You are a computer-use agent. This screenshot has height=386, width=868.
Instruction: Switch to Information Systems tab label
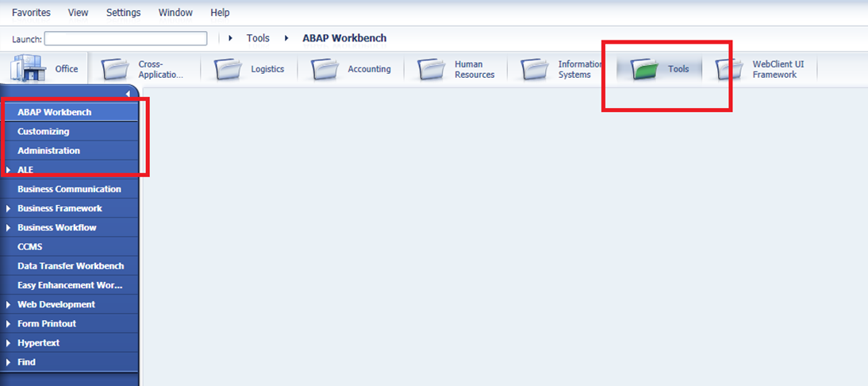point(579,69)
